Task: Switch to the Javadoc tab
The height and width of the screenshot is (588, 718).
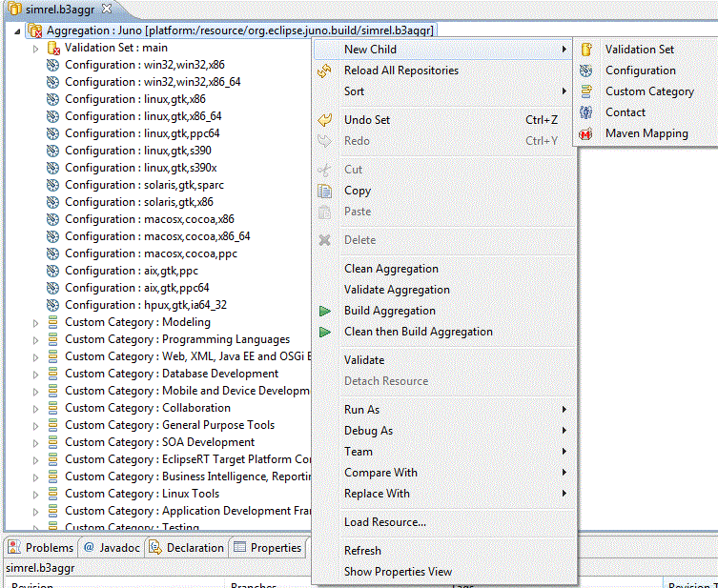Action: click(x=112, y=547)
